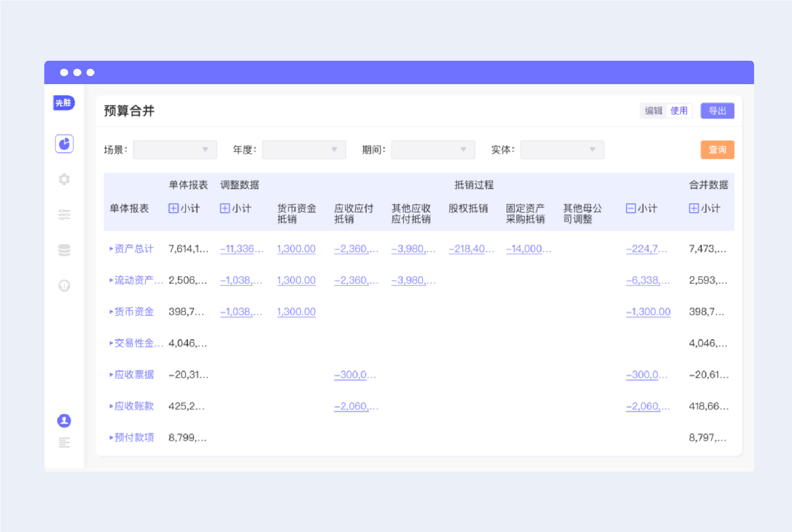Open -1,300.00 subtotal link in 货币资金 row
This screenshot has height=532, width=792.
tap(649, 312)
